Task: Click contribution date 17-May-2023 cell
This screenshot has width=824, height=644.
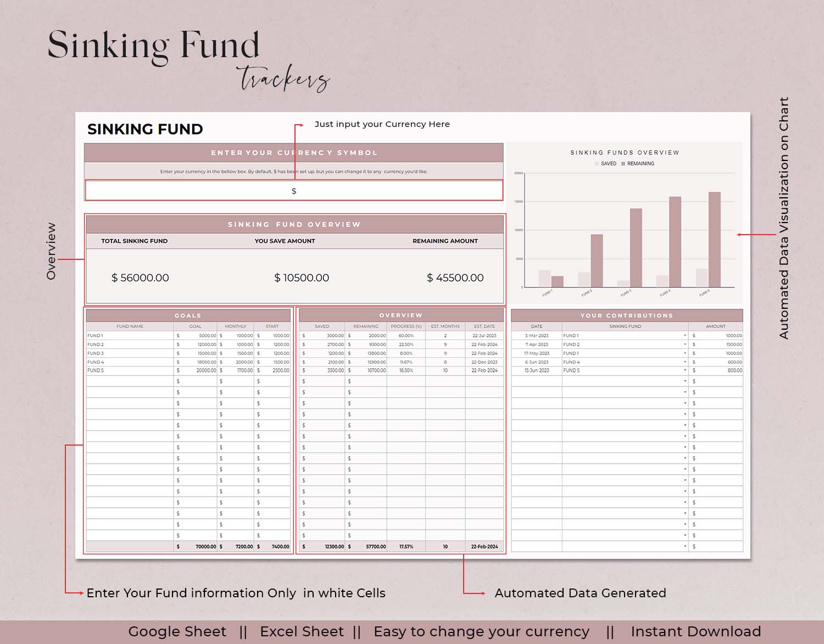Action: tap(537, 353)
